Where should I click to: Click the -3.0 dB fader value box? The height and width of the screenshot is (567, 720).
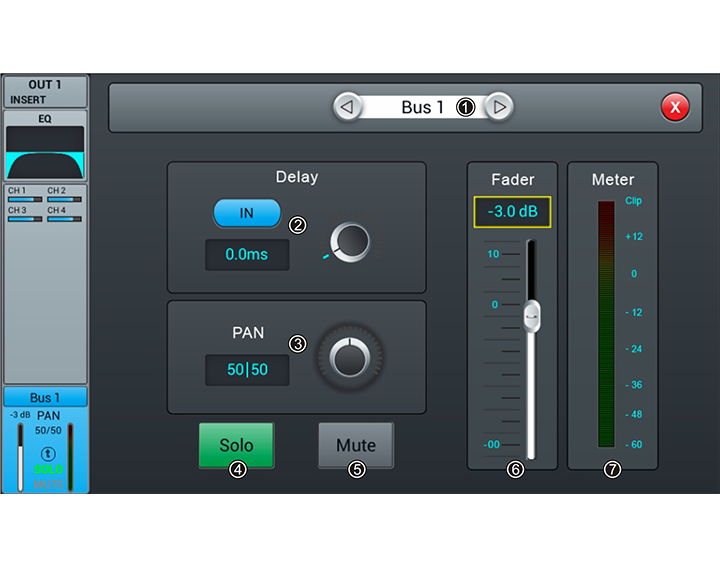pos(512,212)
